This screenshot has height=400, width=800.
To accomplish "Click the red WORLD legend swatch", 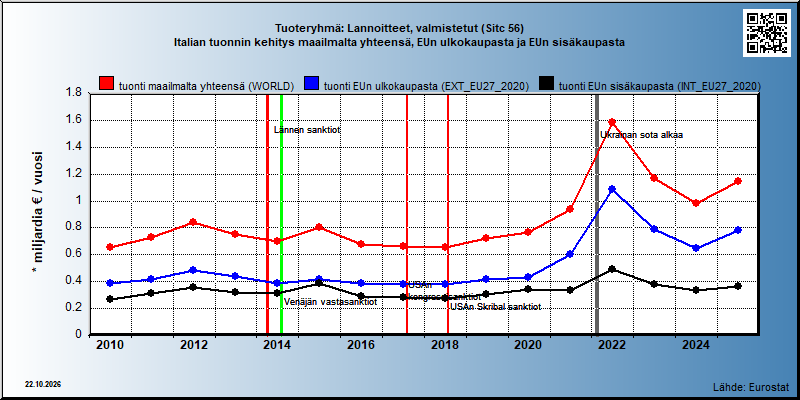I will pyautogui.click(x=107, y=84).
